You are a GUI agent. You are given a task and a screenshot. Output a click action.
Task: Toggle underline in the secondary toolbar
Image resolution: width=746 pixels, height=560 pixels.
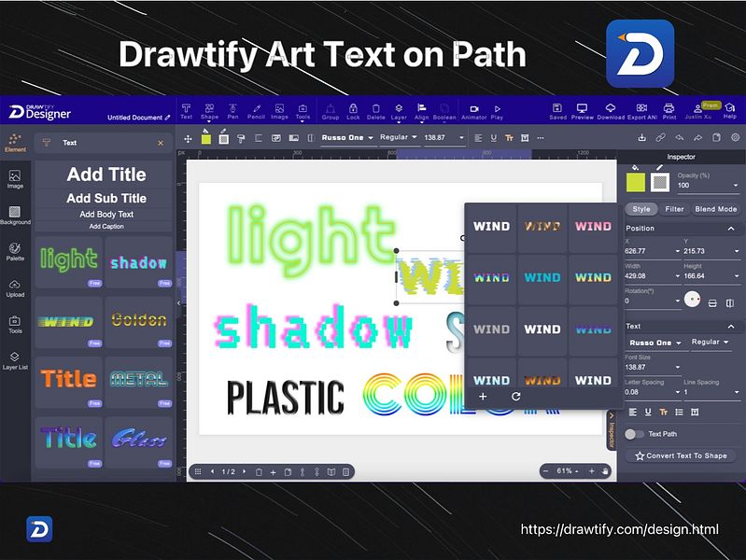tap(493, 138)
